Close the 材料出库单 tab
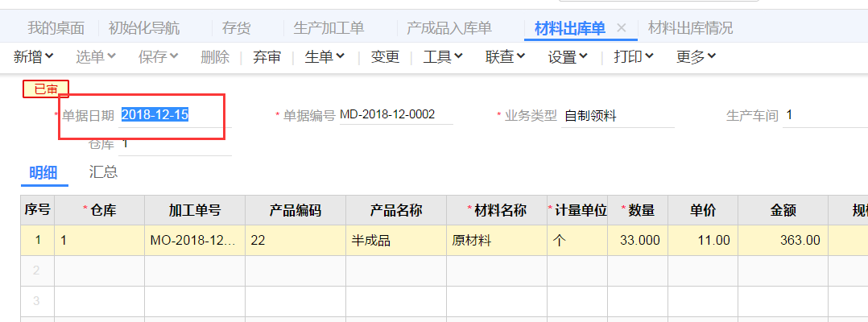 pos(621,28)
